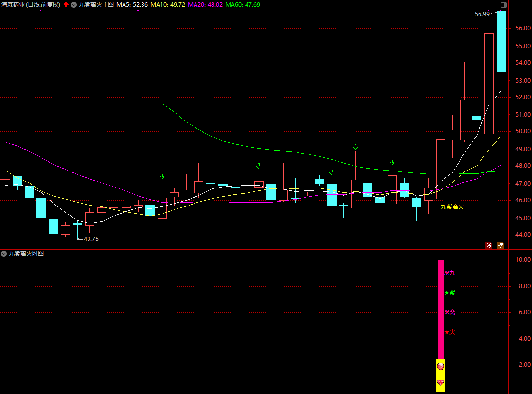Viewport: 532px width, 394px height.
Task: Click the 56.99 high price label
Action: point(482,14)
